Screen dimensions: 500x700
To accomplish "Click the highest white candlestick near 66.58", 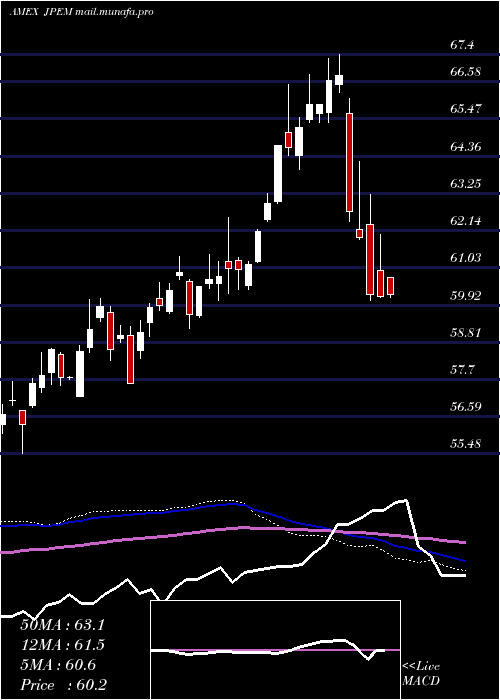I will [x=339, y=80].
